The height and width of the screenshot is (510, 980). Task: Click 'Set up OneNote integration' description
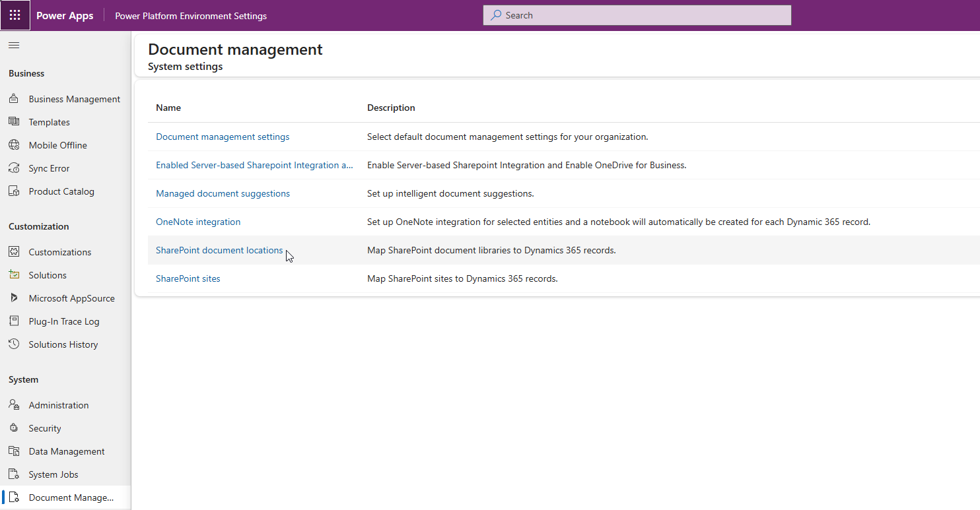(x=619, y=222)
